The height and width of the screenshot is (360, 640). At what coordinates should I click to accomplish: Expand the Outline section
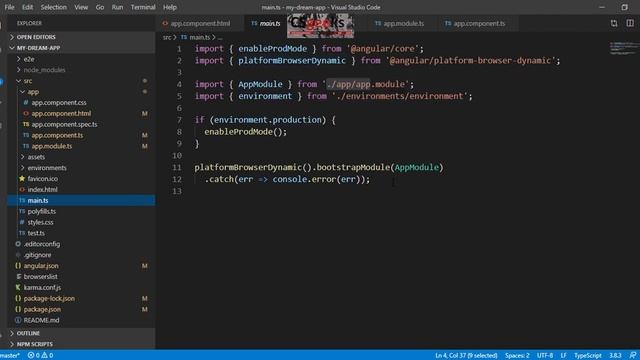point(81,333)
